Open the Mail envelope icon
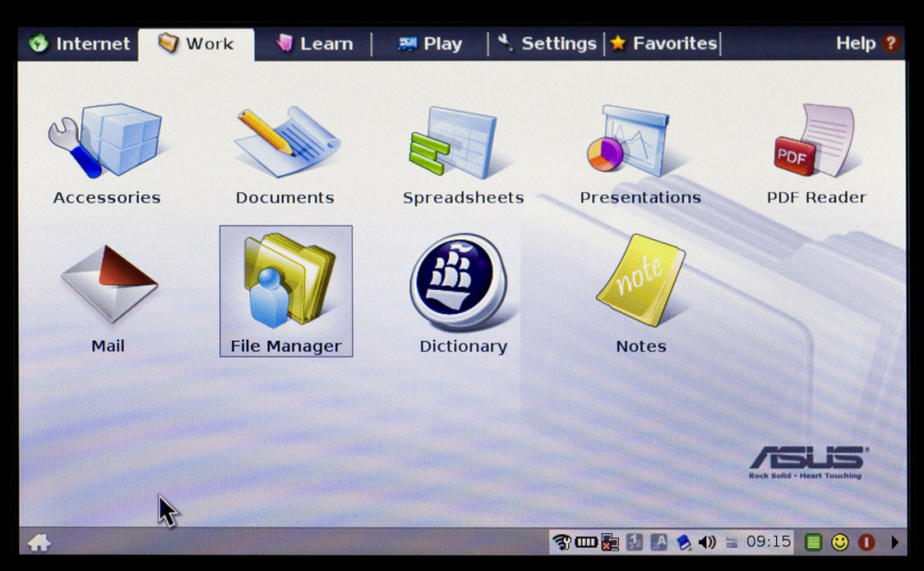Screen dimensions: 924x571 (108, 298)
